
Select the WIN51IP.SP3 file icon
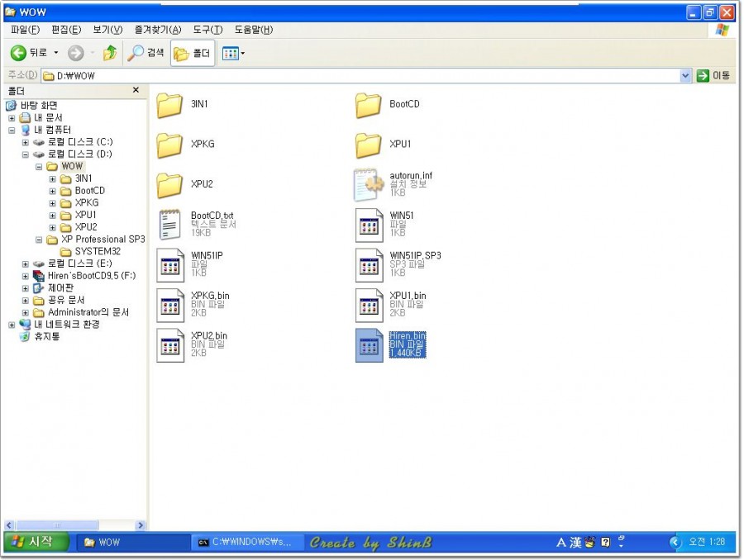[370, 264]
